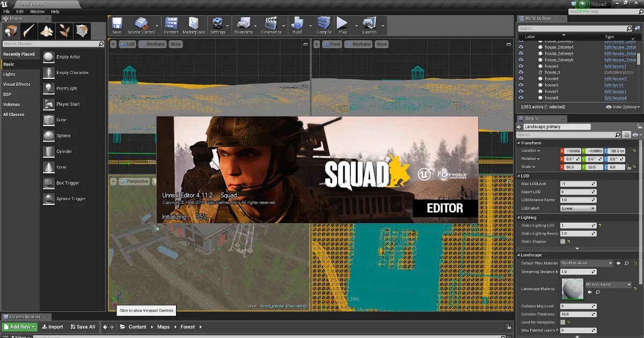Click the Landscape_primary name field
The height and width of the screenshot is (338, 644).
pos(557,127)
